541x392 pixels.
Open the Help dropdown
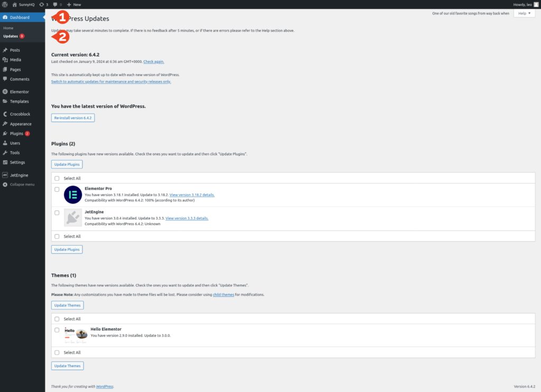pos(524,13)
